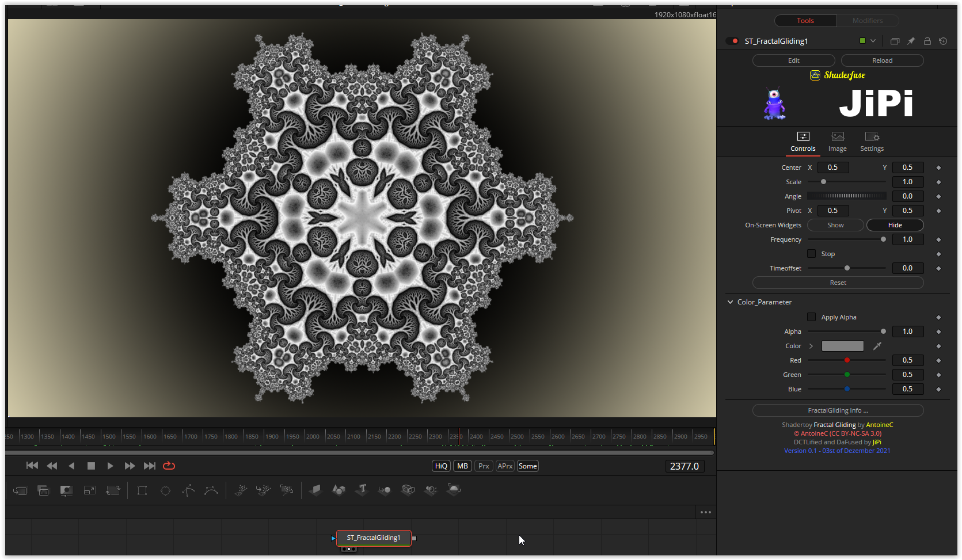Select the Ellipse mask tool
This screenshot has width=962, height=560.
pyautogui.click(x=165, y=490)
